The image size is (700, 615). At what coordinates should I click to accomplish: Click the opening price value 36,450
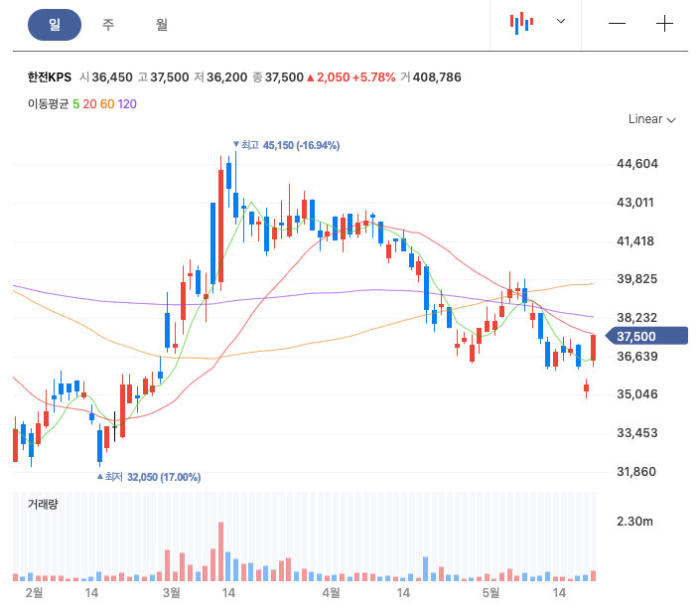pos(112,77)
